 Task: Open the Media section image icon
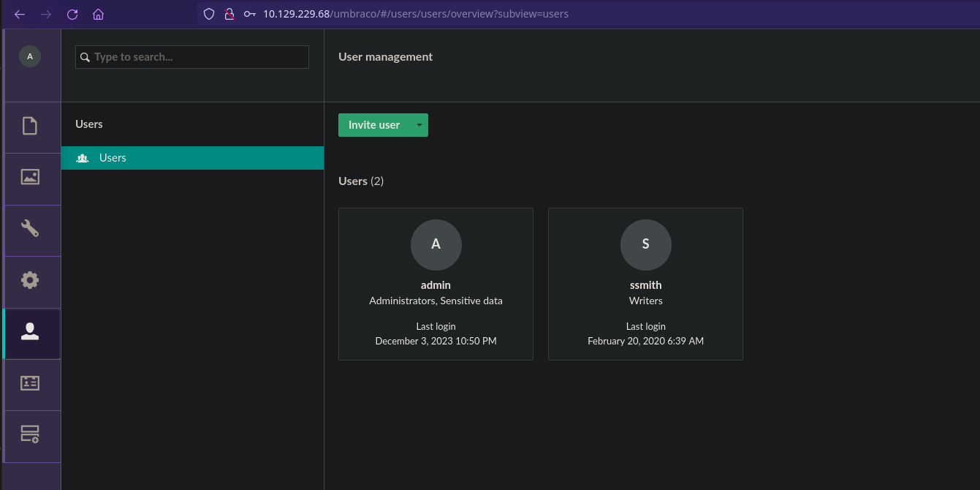(x=30, y=177)
